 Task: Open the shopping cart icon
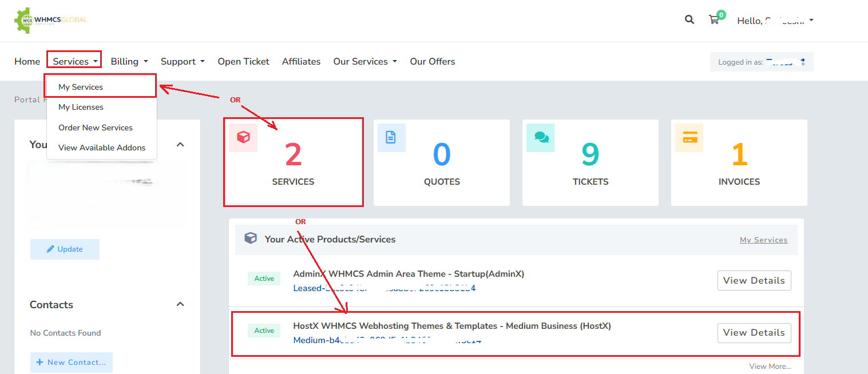point(714,20)
